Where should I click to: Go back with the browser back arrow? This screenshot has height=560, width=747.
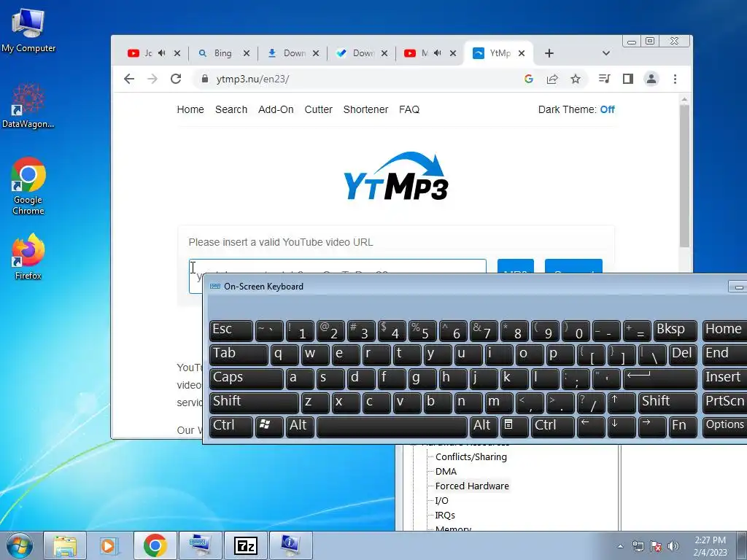point(129,79)
